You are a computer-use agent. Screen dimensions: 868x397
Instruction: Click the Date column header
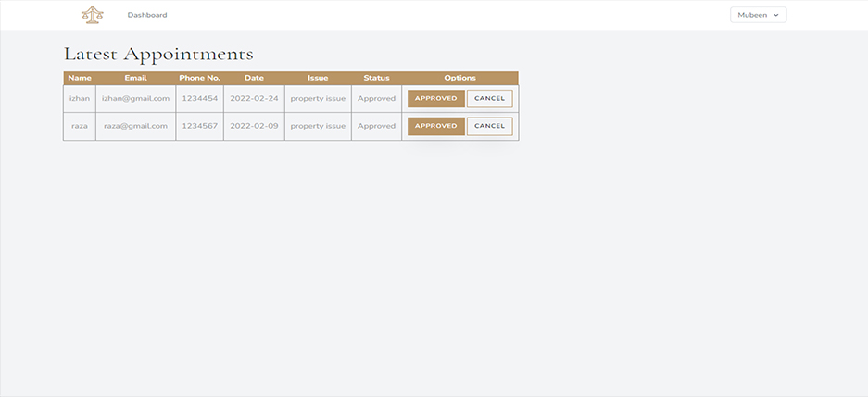(254, 78)
